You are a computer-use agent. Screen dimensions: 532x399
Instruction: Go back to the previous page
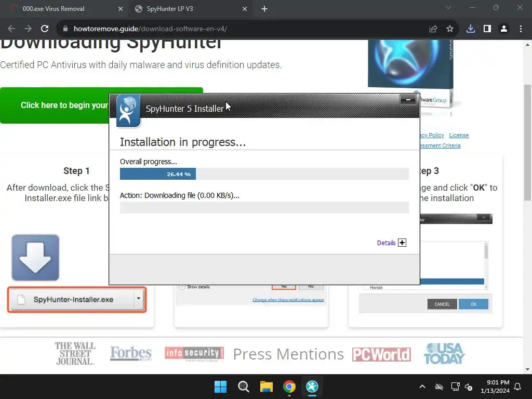click(x=11, y=29)
